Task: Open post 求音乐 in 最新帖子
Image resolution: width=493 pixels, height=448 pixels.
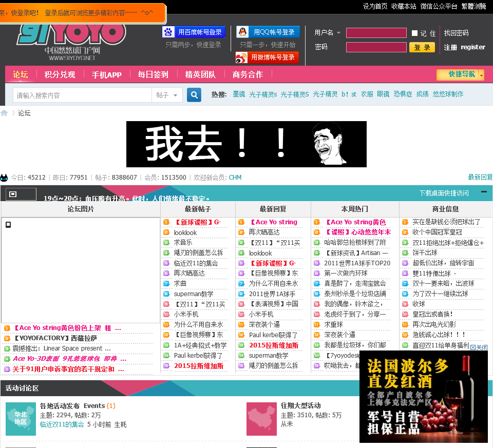Action: pos(183,243)
